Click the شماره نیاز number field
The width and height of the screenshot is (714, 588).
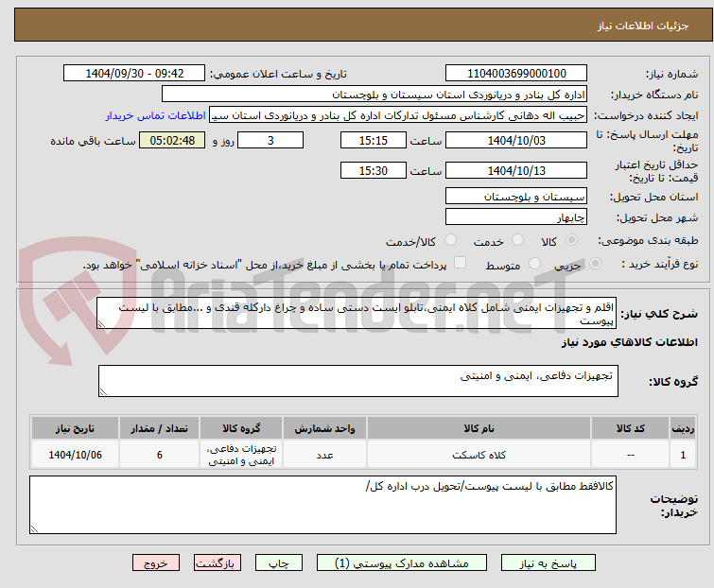[x=516, y=74]
